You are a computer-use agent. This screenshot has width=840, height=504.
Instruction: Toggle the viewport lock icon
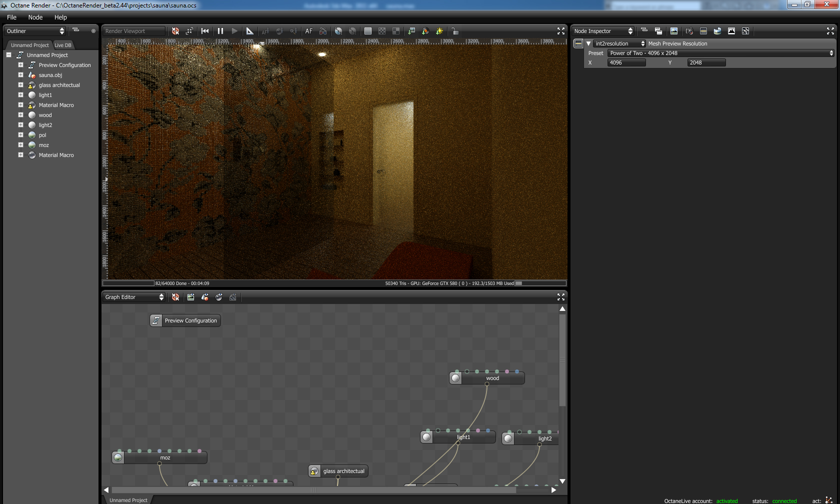(x=454, y=31)
